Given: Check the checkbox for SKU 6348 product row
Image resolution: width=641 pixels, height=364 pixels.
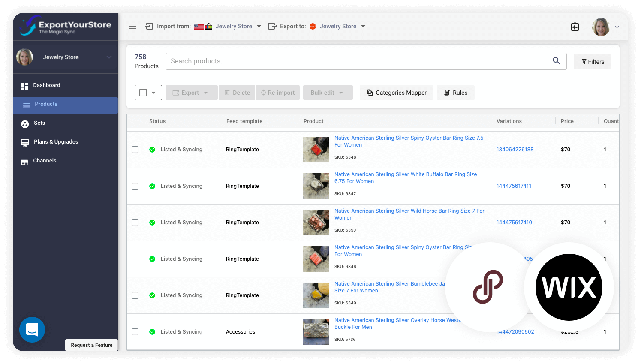Looking at the screenshot, I should click(x=135, y=149).
